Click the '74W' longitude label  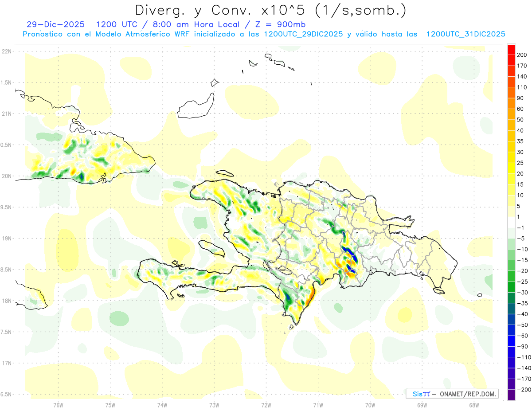pos(162,405)
